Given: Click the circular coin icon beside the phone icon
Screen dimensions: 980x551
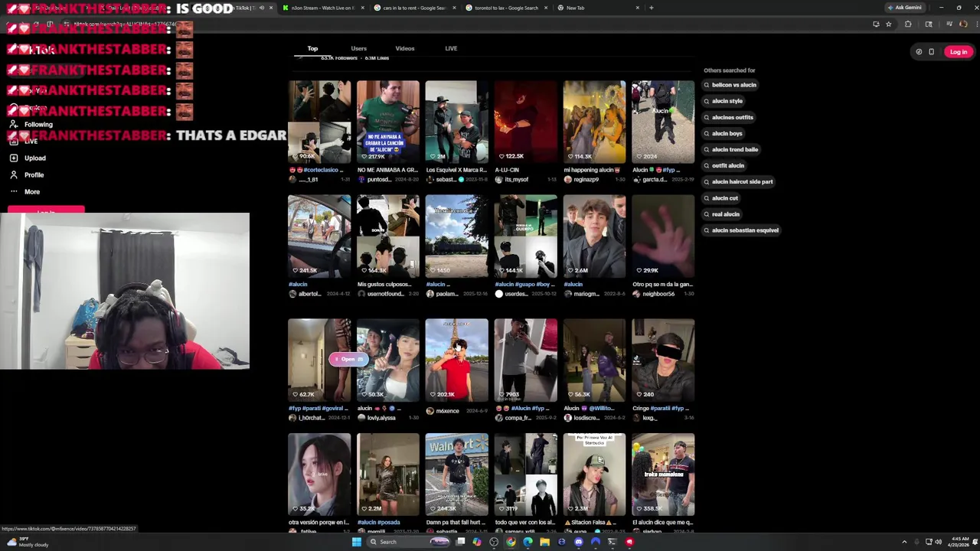Looking at the screenshot, I should click(919, 51).
